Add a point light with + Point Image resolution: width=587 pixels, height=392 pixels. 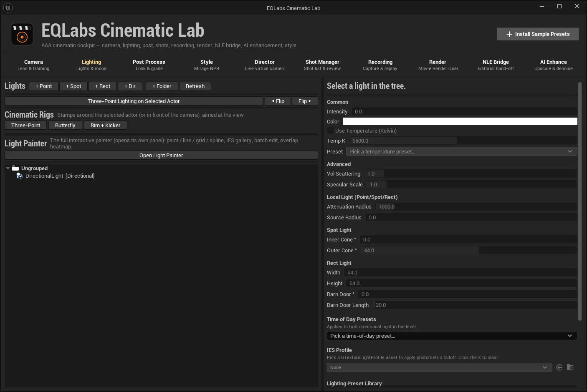click(x=44, y=86)
